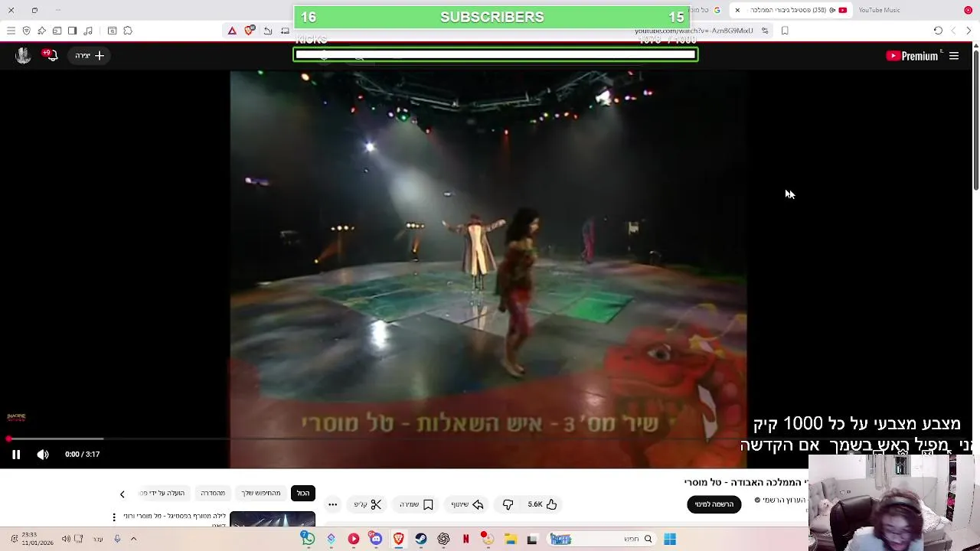
Task: Open the more actions three-dot button
Action: coord(332,504)
